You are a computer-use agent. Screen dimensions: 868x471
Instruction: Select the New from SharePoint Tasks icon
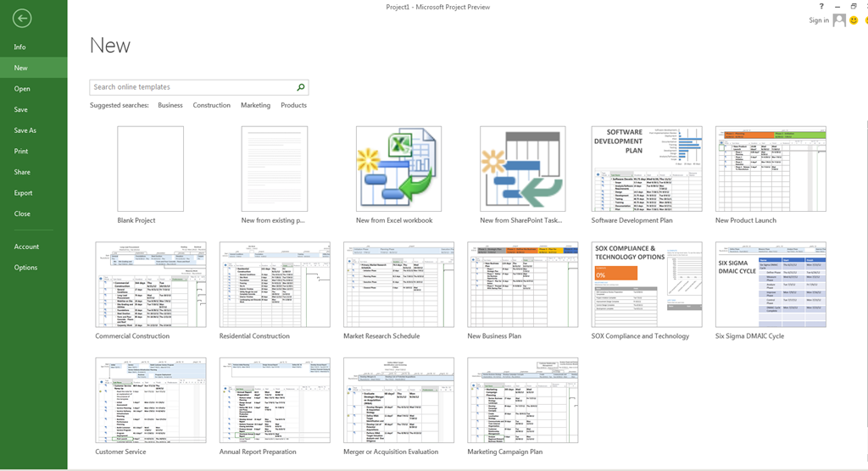[x=522, y=169]
